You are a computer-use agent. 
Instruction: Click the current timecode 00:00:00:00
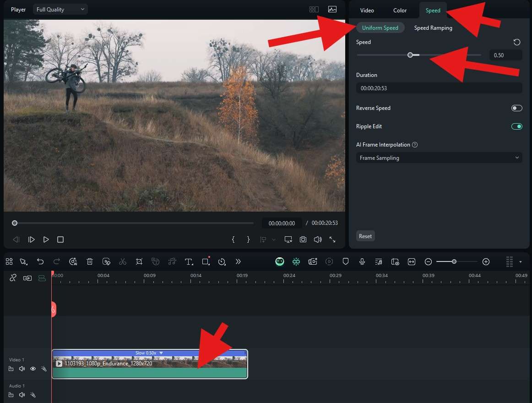(282, 223)
